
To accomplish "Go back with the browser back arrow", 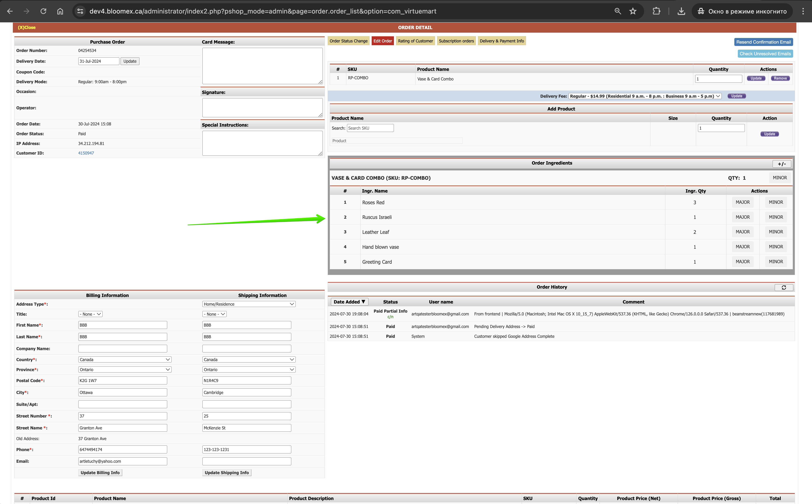I will pyautogui.click(x=10, y=11).
